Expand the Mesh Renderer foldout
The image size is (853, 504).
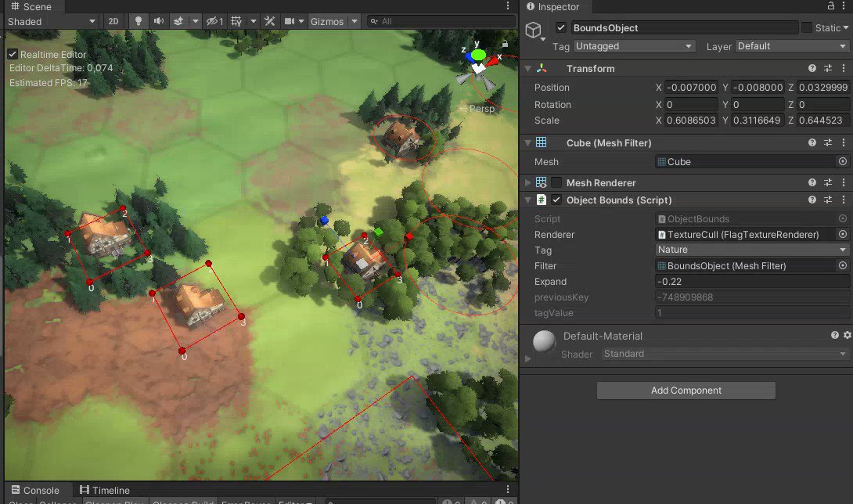[527, 182]
